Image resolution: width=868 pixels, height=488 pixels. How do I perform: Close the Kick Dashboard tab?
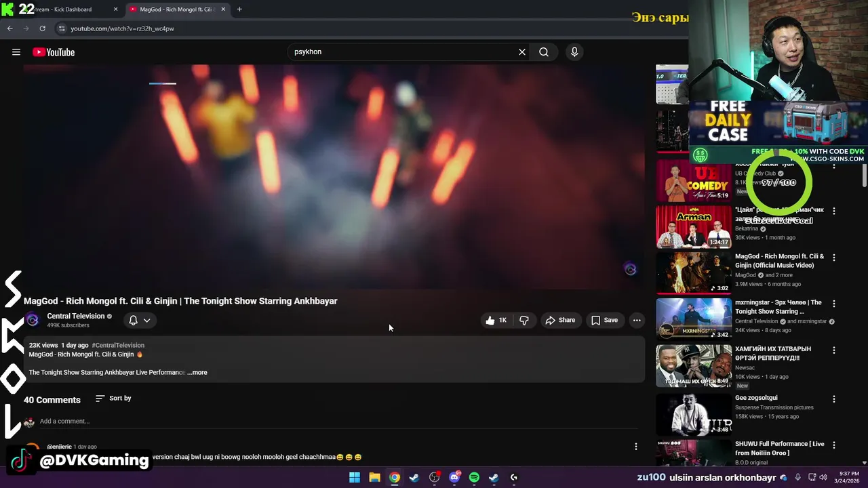115,9
